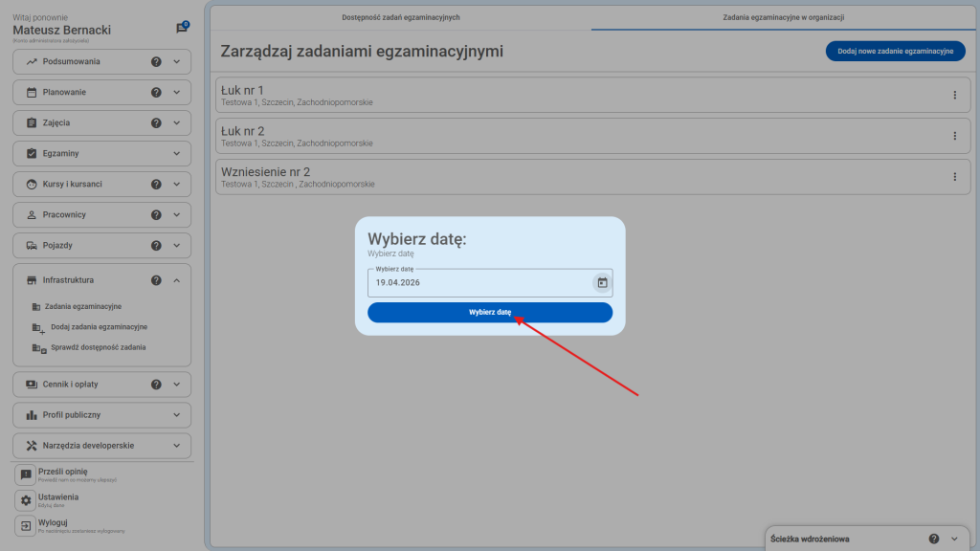The width and height of the screenshot is (980, 551).
Task: Expand the Profil publiczny section
Action: point(176,415)
